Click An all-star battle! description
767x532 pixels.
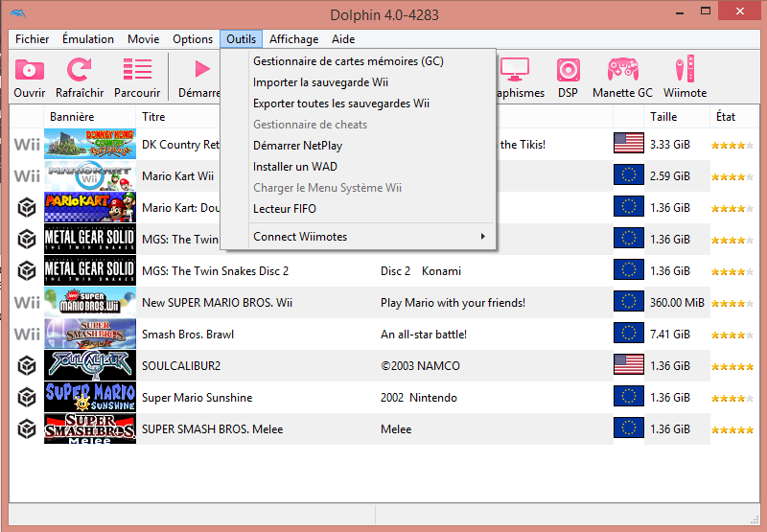click(x=424, y=335)
